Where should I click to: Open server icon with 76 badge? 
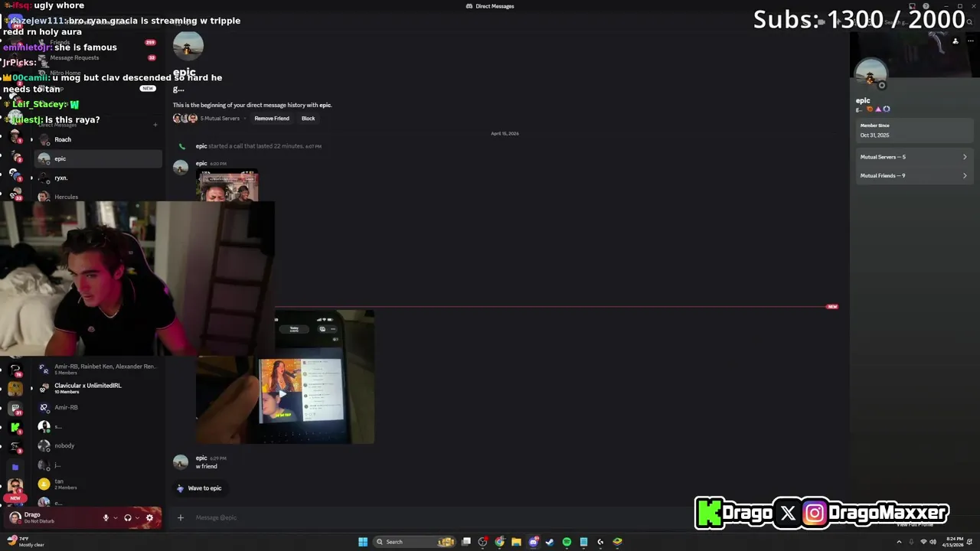[x=15, y=370]
